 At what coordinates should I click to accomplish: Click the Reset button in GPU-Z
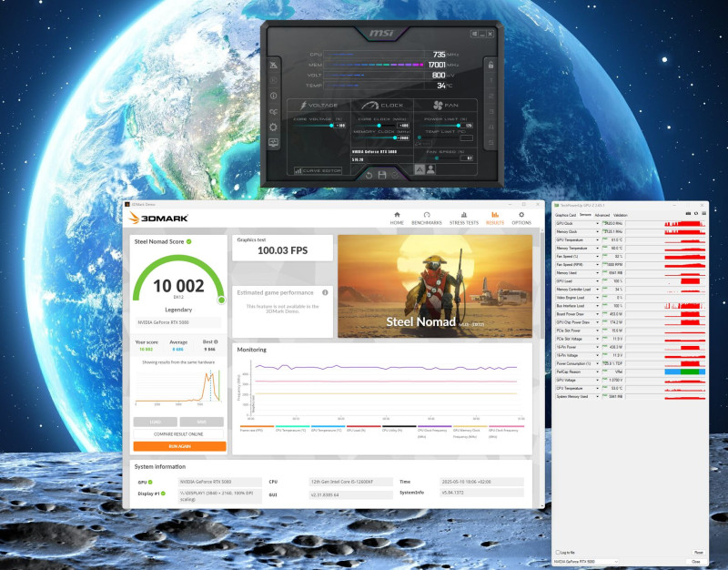coord(698,553)
